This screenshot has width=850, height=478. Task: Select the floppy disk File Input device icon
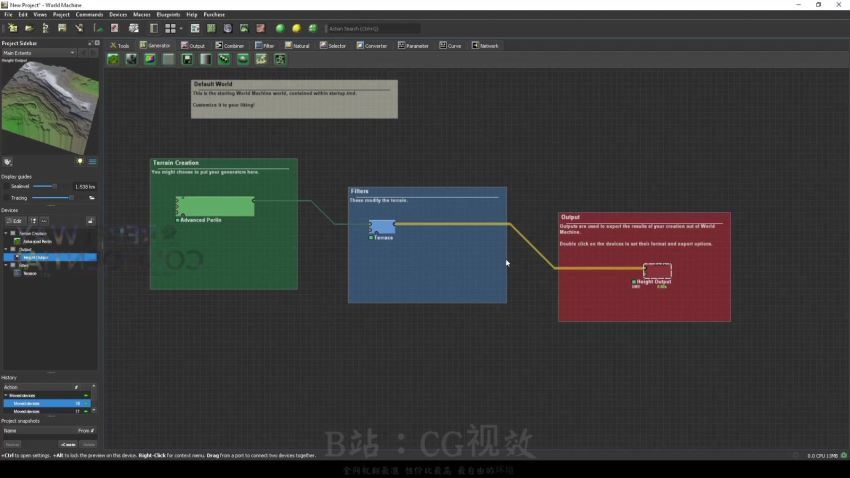[x=187, y=59]
